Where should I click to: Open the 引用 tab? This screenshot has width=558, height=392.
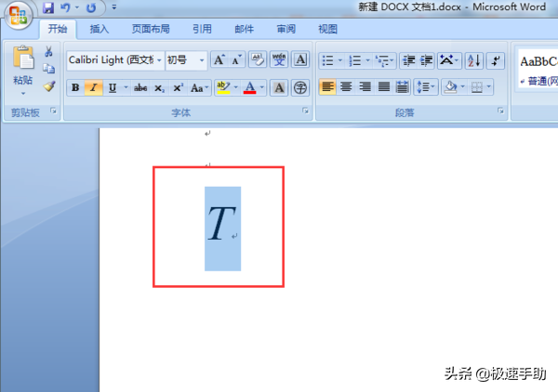coord(202,29)
